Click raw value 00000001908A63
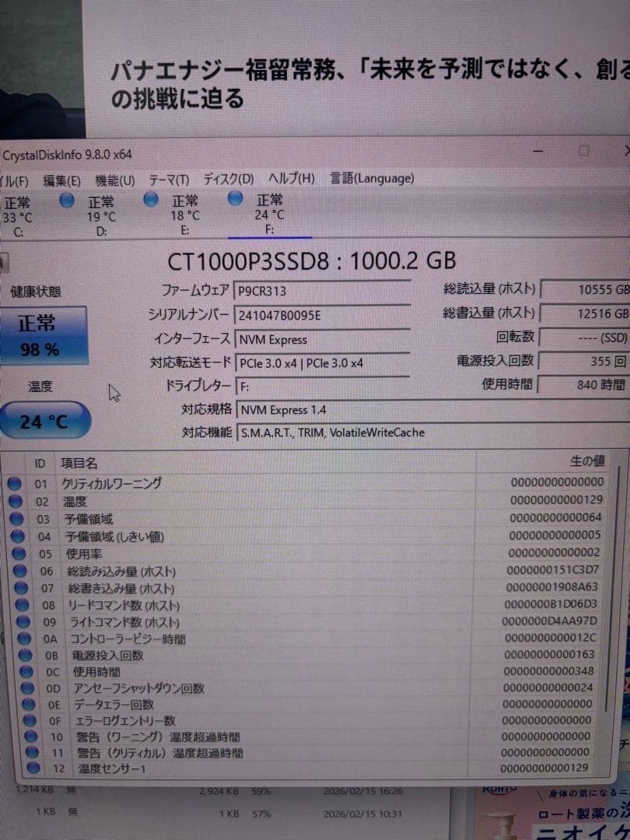This screenshot has height=840, width=630. click(551, 586)
